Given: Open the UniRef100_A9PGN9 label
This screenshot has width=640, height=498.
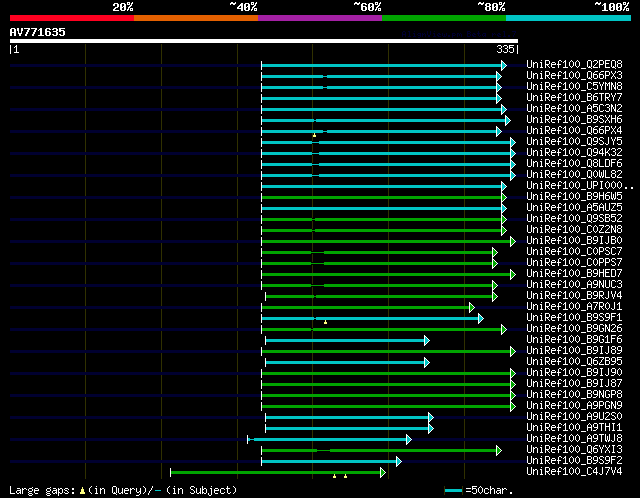Looking at the screenshot, I should [574, 406].
